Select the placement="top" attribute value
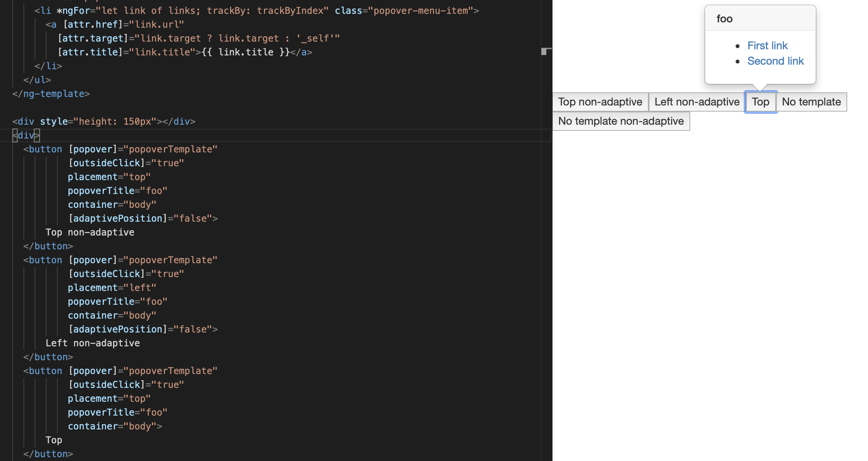The width and height of the screenshot is (868, 461). pos(109,177)
